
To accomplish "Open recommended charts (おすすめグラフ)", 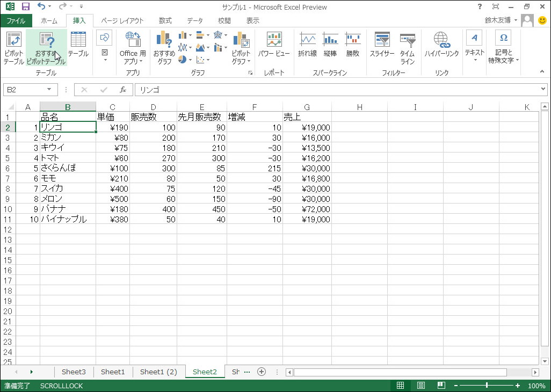I will pos(164,47).
